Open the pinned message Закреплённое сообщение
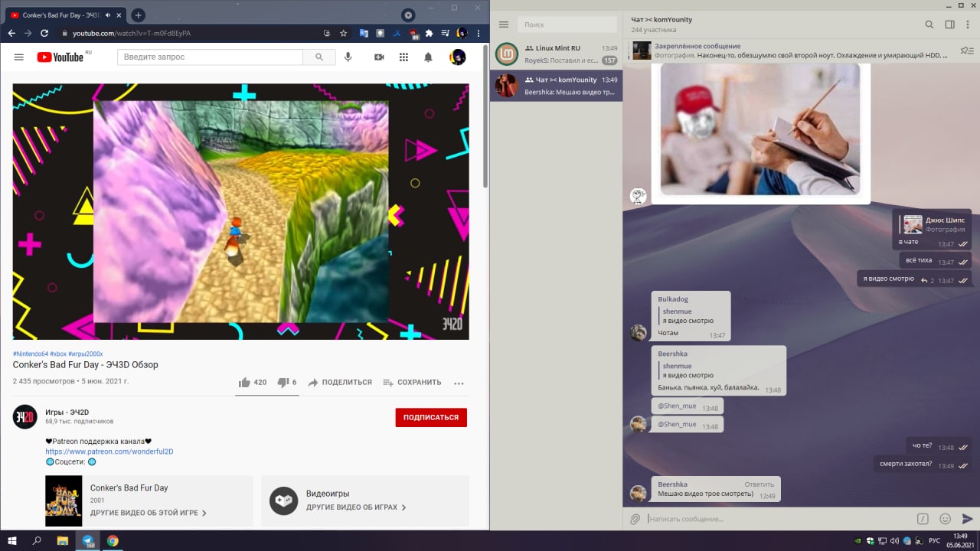980x551 pixels. [789, 51]
